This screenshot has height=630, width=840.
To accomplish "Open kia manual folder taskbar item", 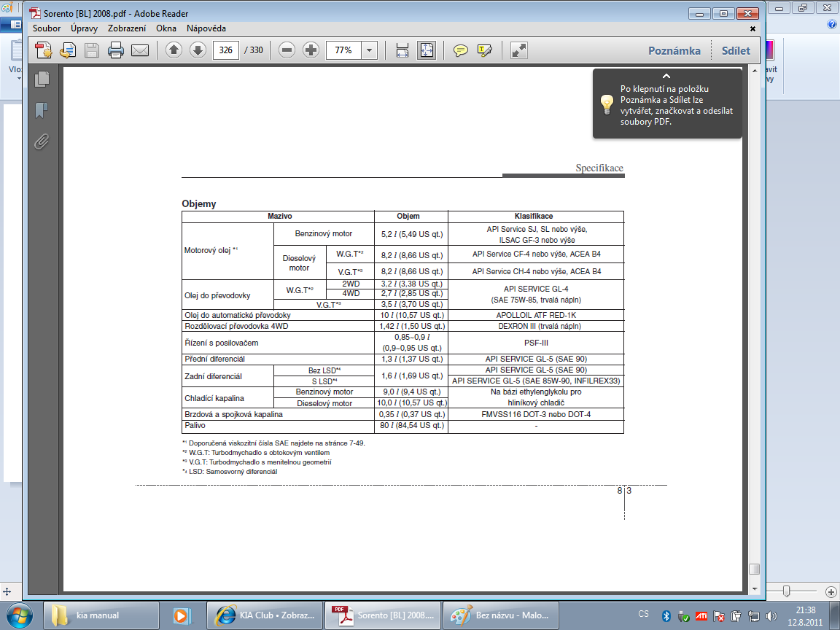I will coord(101,615).
